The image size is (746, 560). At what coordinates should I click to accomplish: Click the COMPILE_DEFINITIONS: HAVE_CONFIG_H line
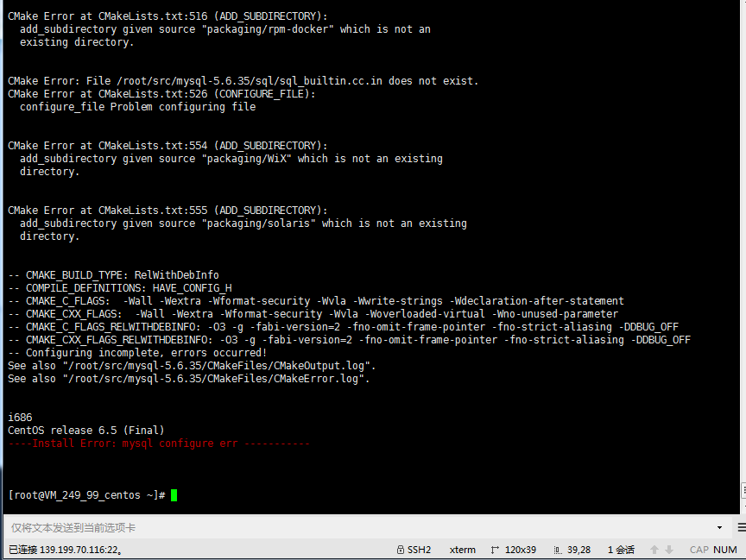click(x=120, y=288)
